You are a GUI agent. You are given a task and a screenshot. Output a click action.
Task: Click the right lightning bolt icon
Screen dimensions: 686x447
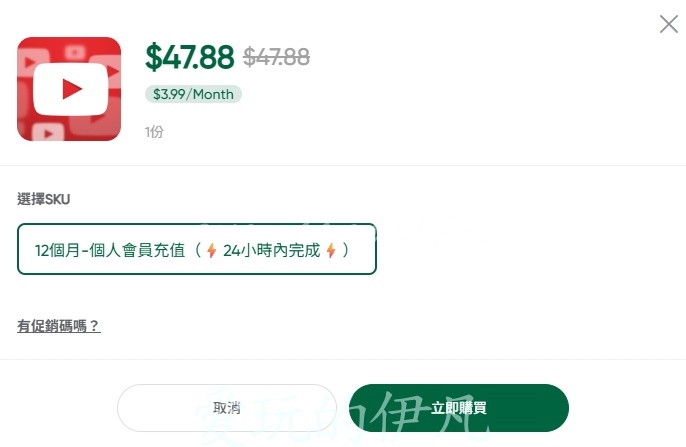pos(330,250)
